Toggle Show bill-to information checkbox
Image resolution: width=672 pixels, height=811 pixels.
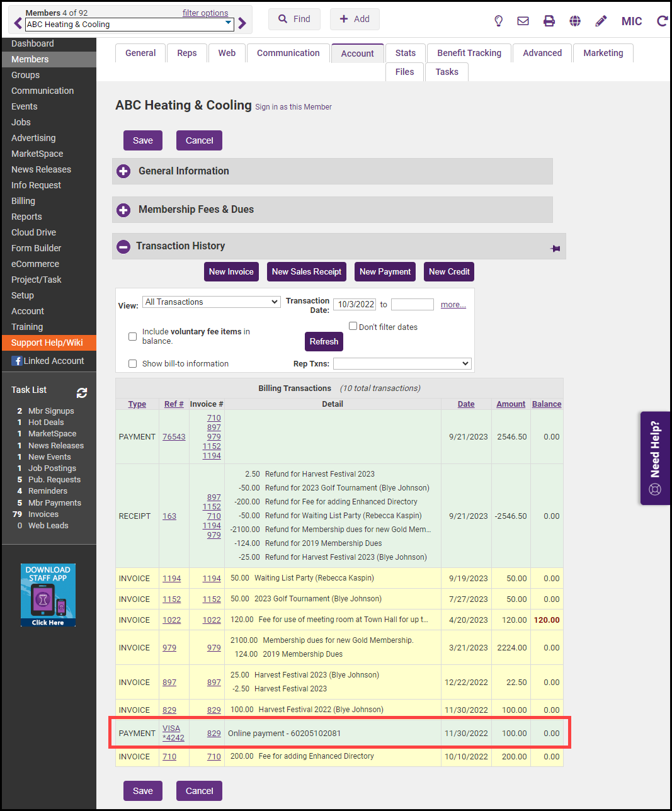[132, 363]
